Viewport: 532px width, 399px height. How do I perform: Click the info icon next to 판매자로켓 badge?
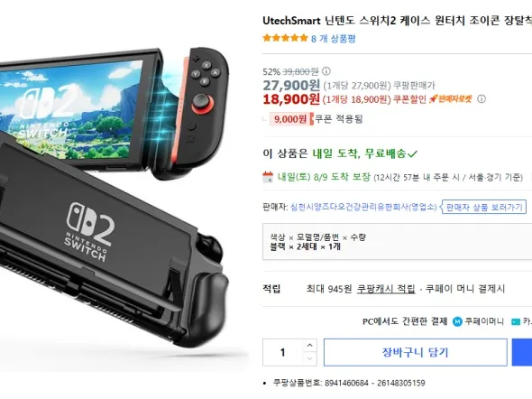[x=482, y=98]
